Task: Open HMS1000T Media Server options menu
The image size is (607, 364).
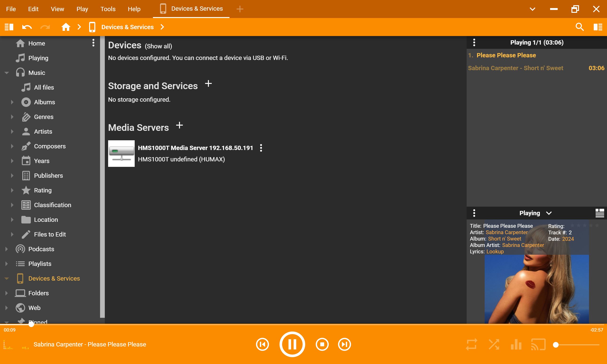Action: point(261,148)
